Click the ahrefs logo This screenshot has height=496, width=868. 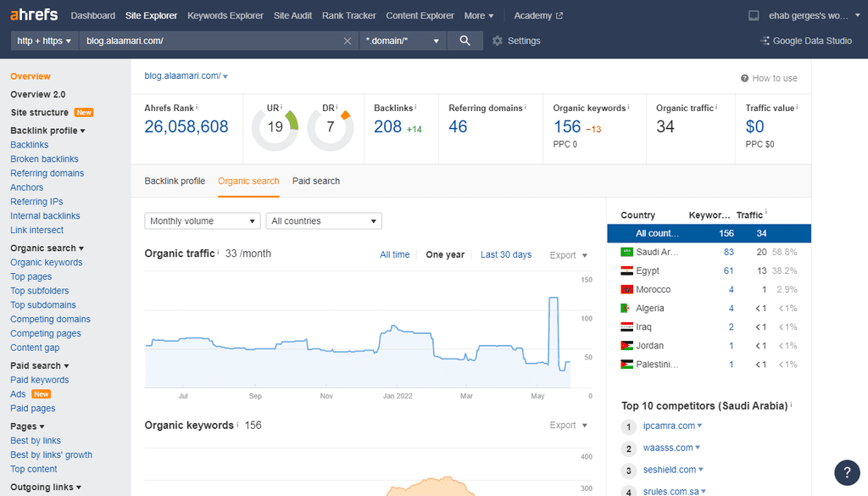click(x=34, y=14)
